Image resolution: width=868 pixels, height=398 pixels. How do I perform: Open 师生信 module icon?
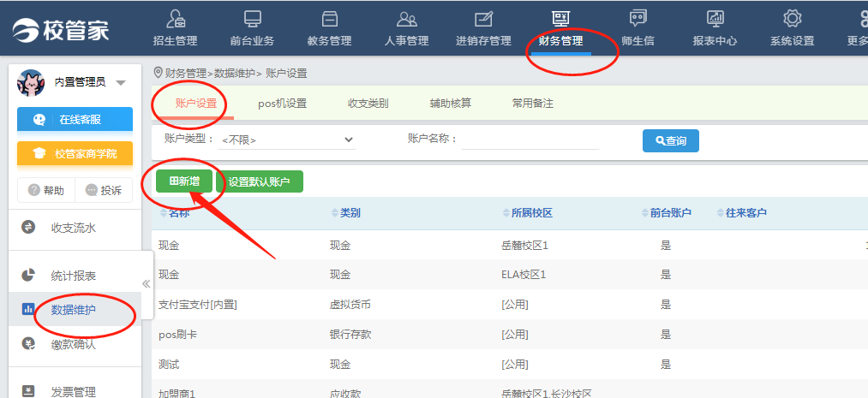(x=638, y=19)
